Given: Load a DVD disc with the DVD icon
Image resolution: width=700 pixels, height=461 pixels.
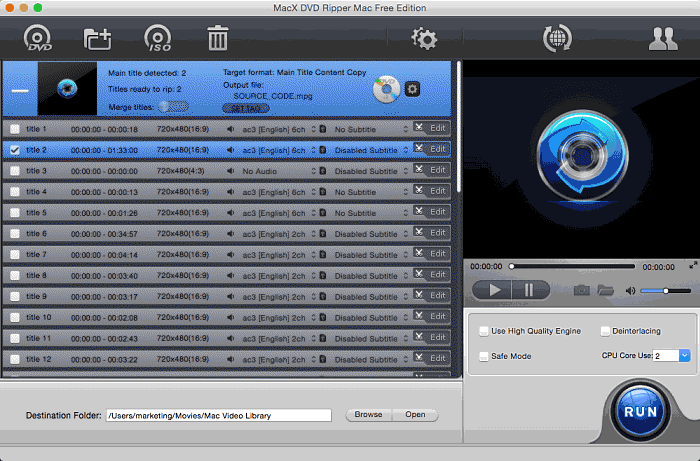Looking at the screenshot, I should [x=38, y=38].
